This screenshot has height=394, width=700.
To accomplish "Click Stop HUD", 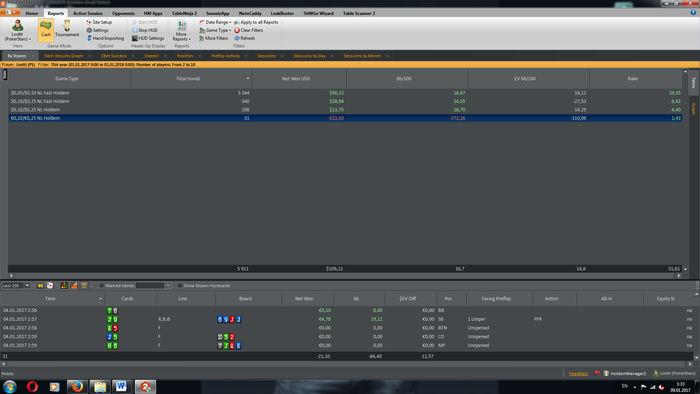I will [x=145, y=30].
